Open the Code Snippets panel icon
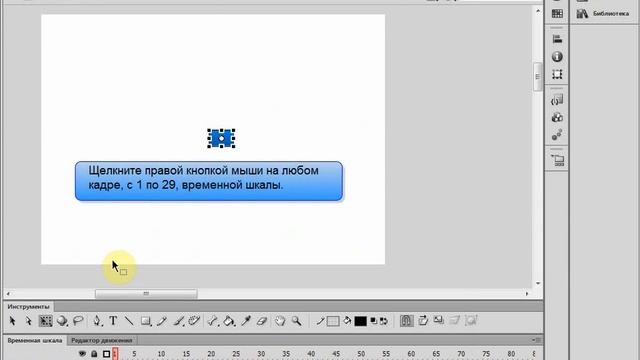This screenshot has height=360, width=640. [x=557, y=100]
